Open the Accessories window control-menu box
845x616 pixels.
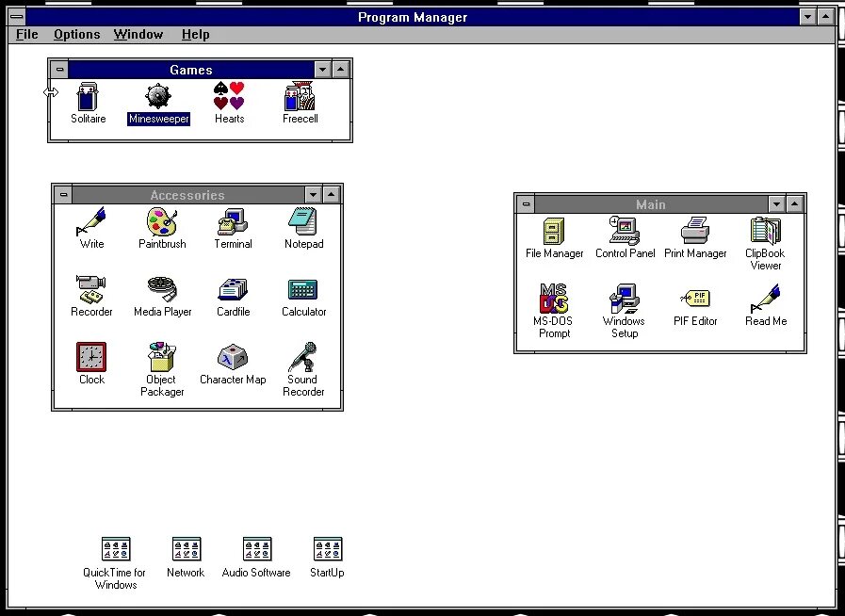pyautogui.click(x=64, y=195)
